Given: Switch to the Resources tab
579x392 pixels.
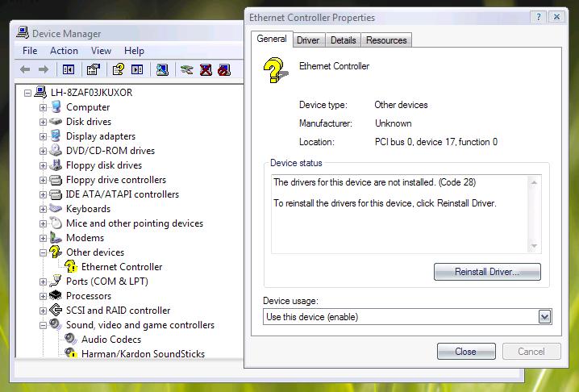Looking at the screenshot, I should tap(386, 40).
